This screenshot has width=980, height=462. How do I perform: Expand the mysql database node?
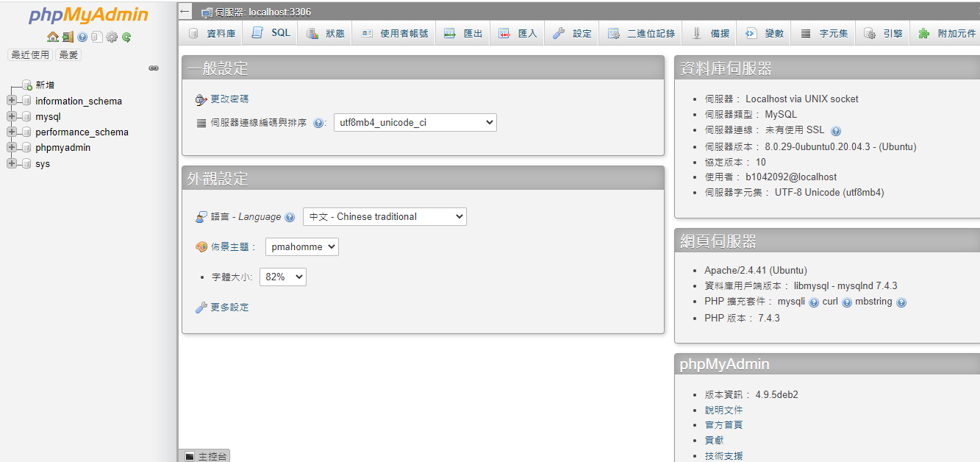pyautogui.click(x=10, y=116)
